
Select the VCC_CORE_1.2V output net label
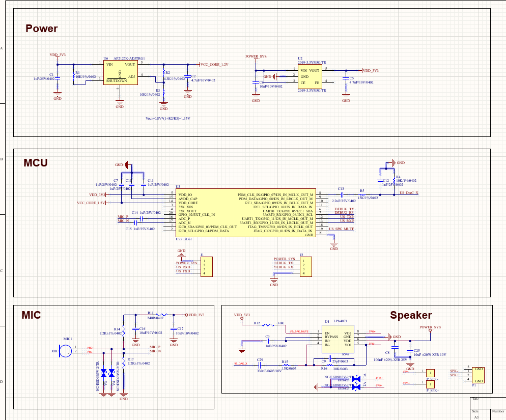pyautogui.click(x=214, y=65)
